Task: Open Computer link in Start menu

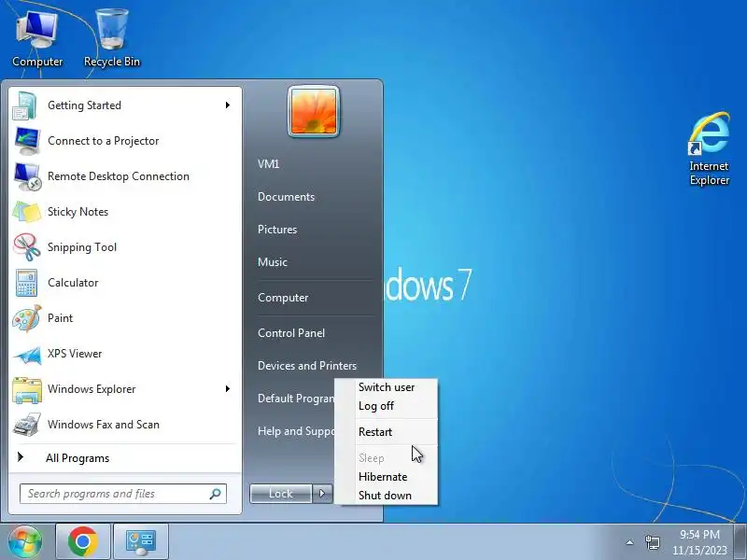Action: click(x=283, y=298)
